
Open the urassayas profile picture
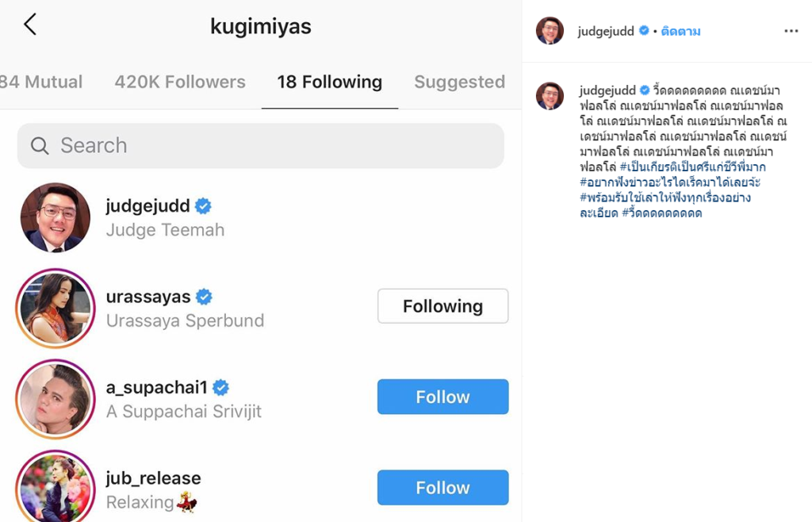point(56,308)
